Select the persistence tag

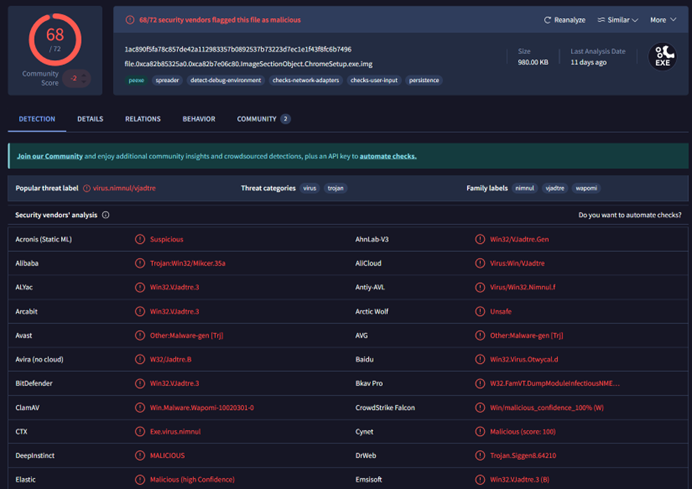tap(424, 80)
